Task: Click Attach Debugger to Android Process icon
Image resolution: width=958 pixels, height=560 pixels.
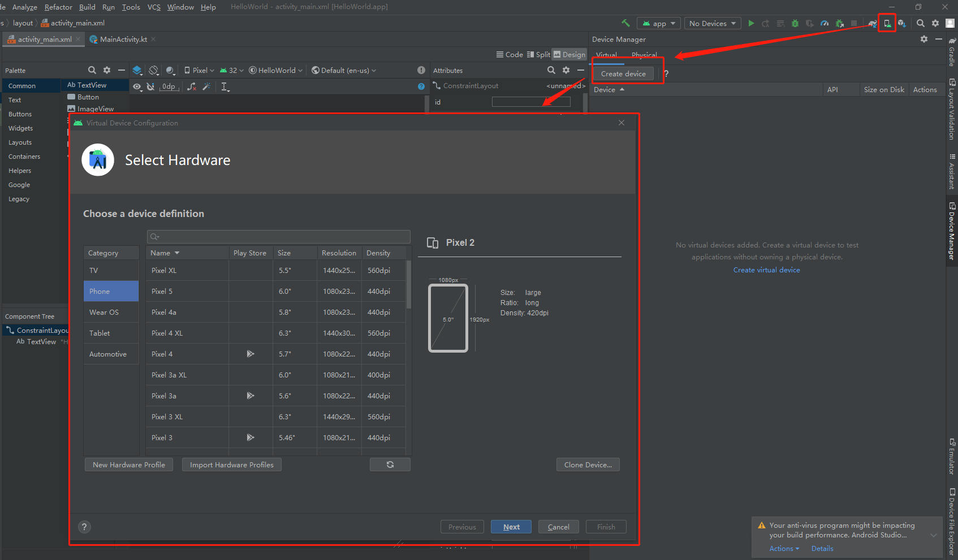Action: click(839, 23)
